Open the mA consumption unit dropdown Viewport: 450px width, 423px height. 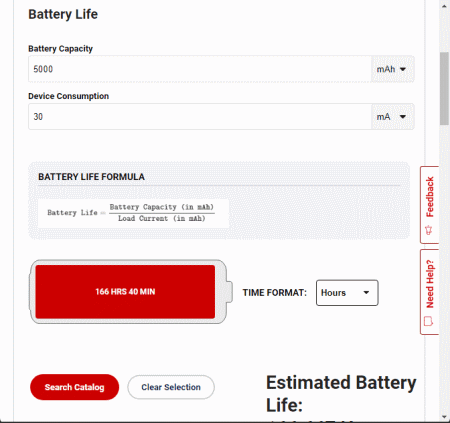pos(392,117)
